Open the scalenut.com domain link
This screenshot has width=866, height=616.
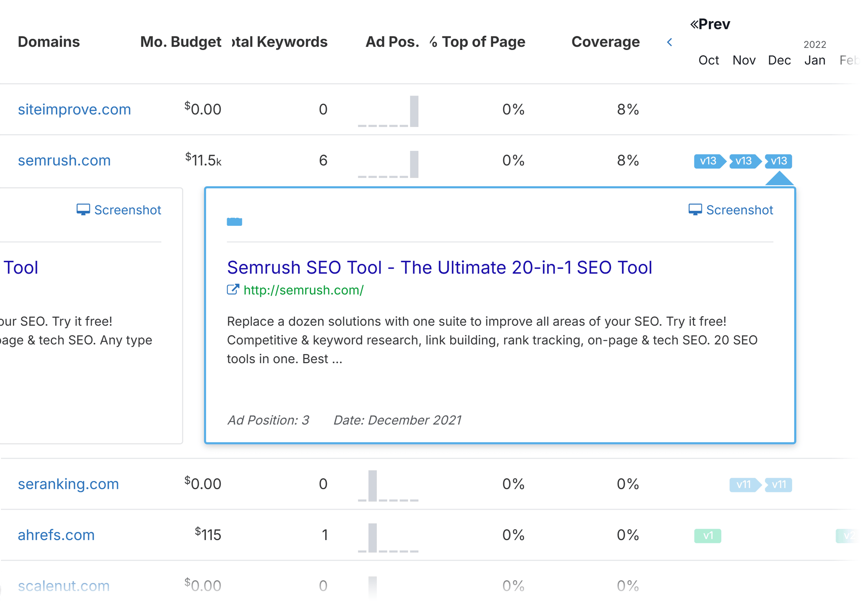[x=64, y=587]
